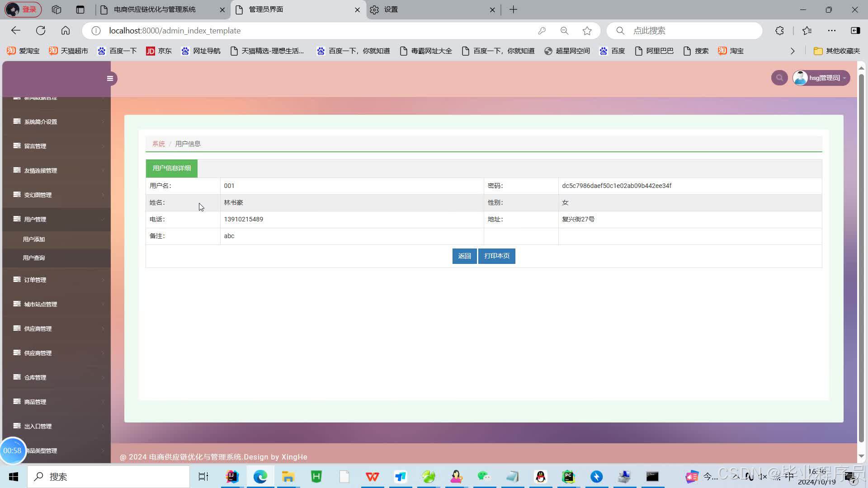Open the browser extensions puzzle icon
This screenshot has height=488, width=868.
[779, 31]
